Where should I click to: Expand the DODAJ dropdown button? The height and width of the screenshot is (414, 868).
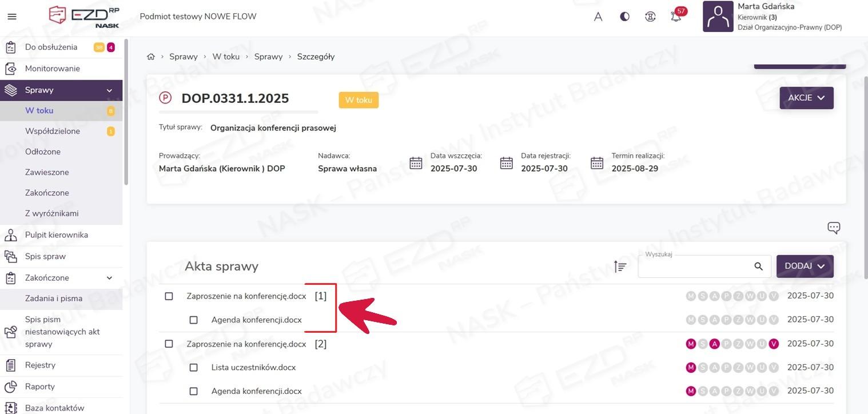coord(805,266)
